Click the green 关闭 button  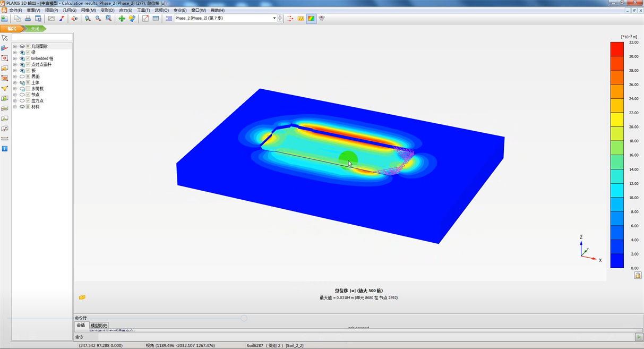tap(35, 29)
